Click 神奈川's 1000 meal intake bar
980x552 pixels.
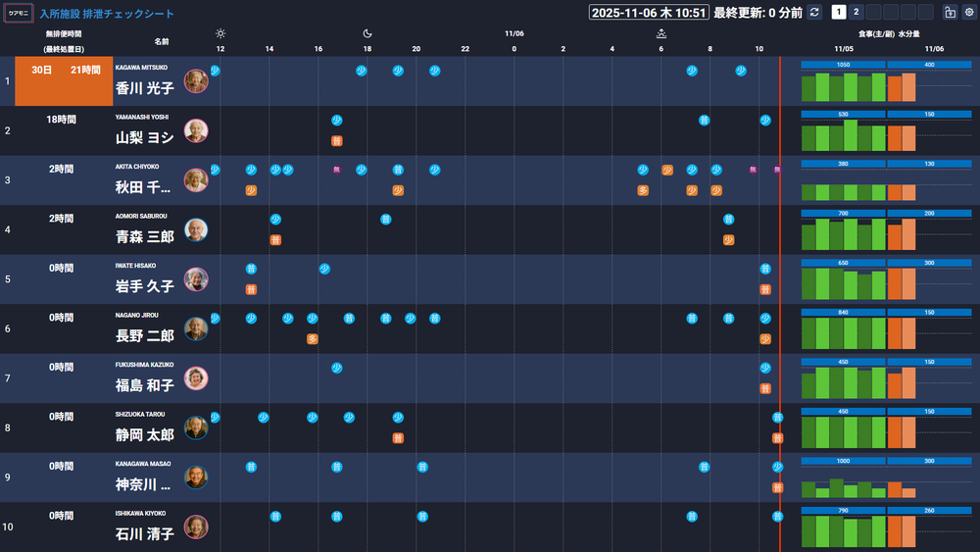coord(843,461)
